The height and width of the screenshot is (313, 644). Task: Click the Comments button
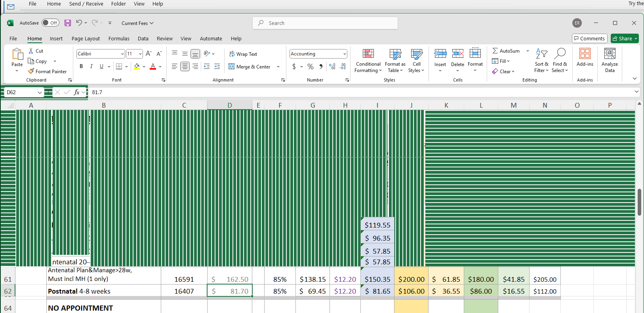click(x=590, y=38)
